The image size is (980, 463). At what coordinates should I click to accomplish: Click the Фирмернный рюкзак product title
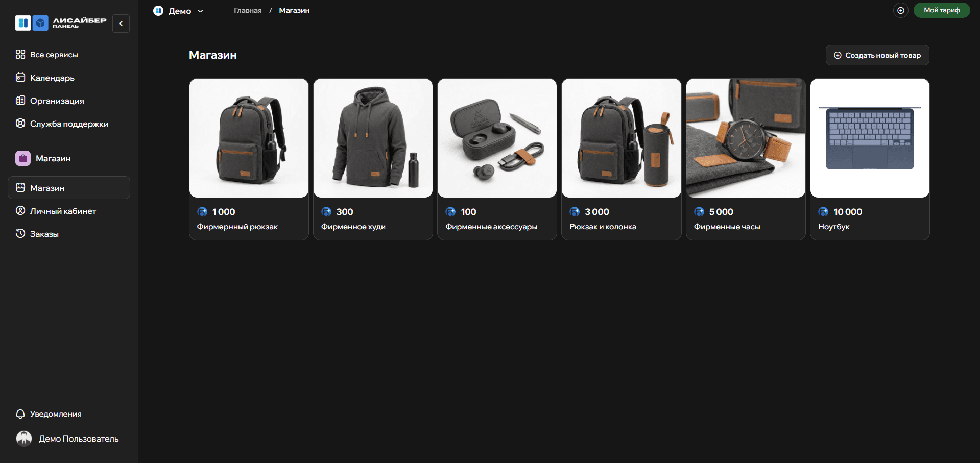pos(237,227)
